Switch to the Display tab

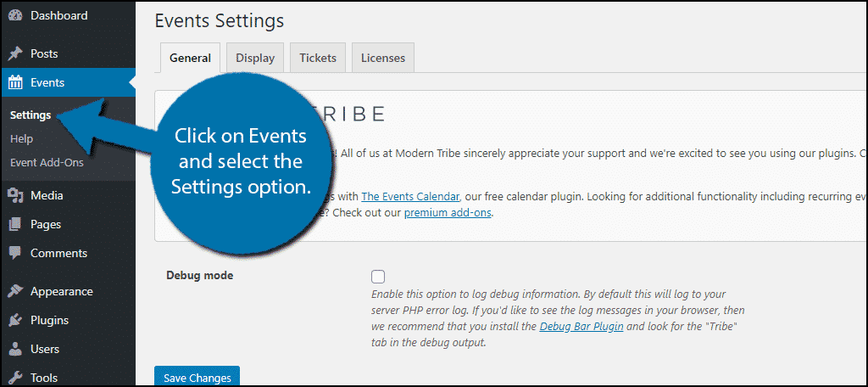point(255,58)
